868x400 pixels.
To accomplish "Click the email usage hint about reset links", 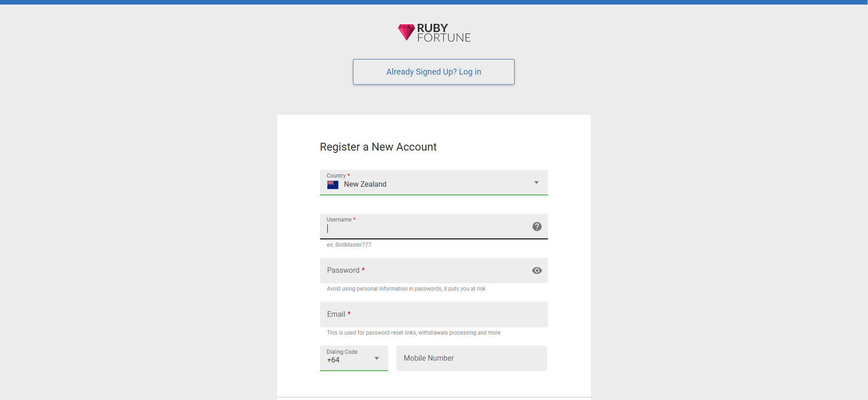I will (x=413, y=333).
